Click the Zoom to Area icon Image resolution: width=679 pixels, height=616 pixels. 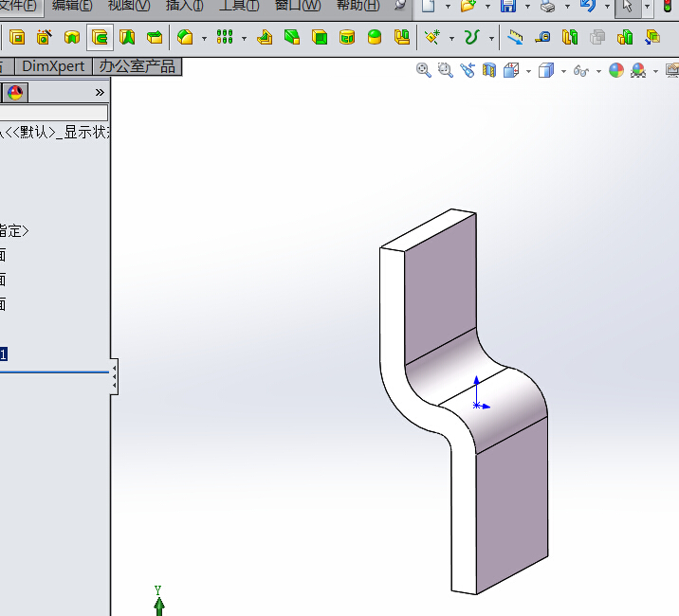pos(445,70)
